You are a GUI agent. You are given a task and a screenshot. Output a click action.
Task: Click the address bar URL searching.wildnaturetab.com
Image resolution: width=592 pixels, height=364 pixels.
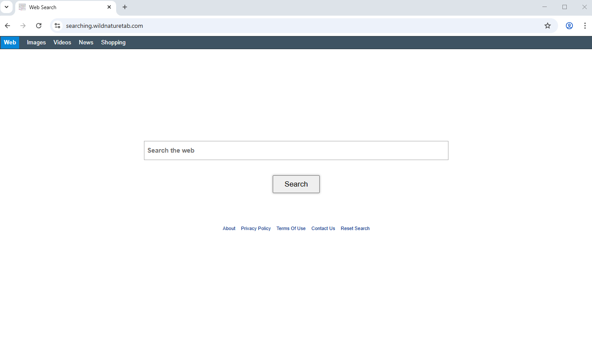coord(104,26)
